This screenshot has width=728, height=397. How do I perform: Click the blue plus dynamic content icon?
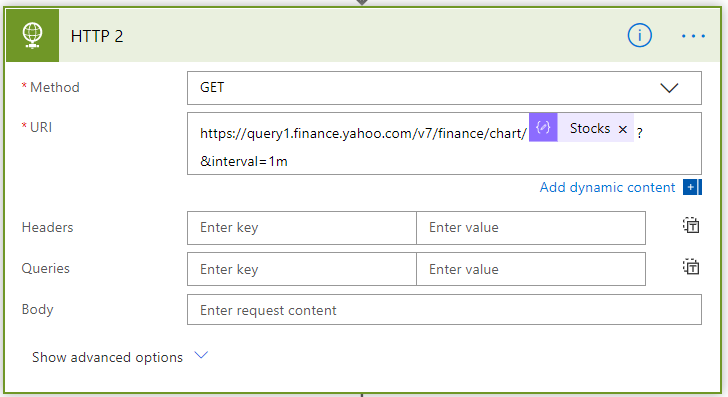[692, 187]
